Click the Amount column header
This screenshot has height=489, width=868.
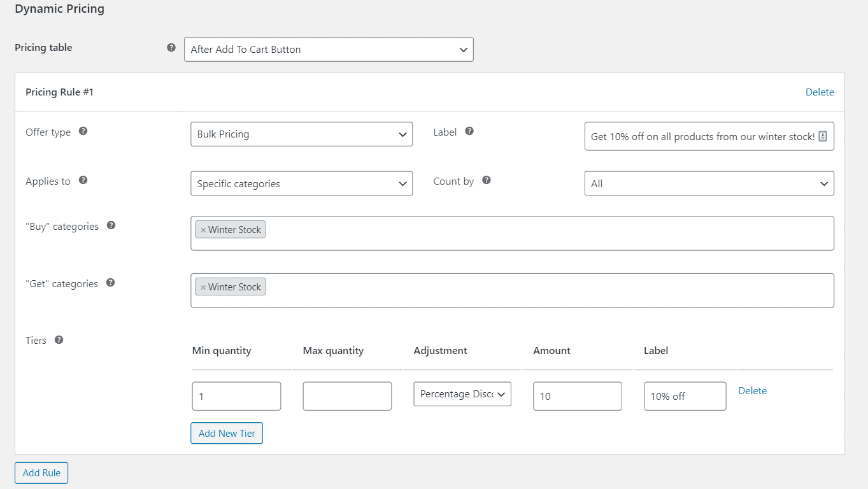point(552,351)
